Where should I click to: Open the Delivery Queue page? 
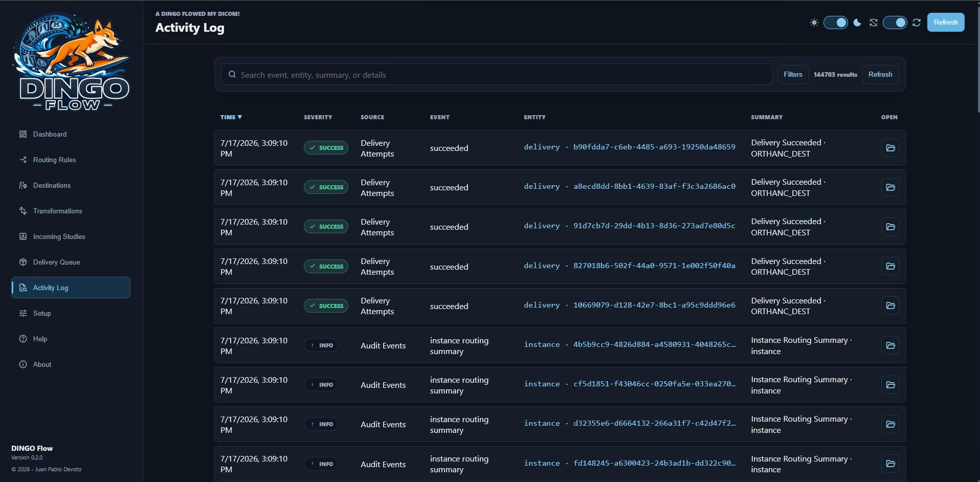[71, 262]
